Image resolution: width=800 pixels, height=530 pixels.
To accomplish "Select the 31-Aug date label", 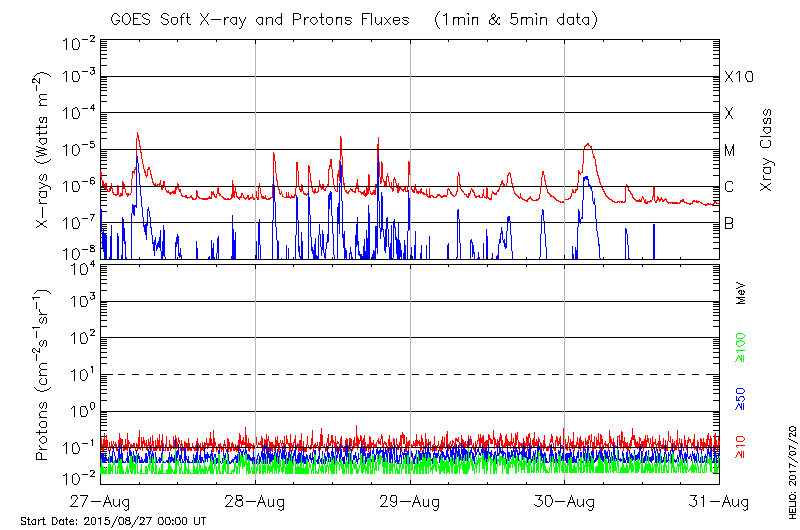I will pos(720,502).
